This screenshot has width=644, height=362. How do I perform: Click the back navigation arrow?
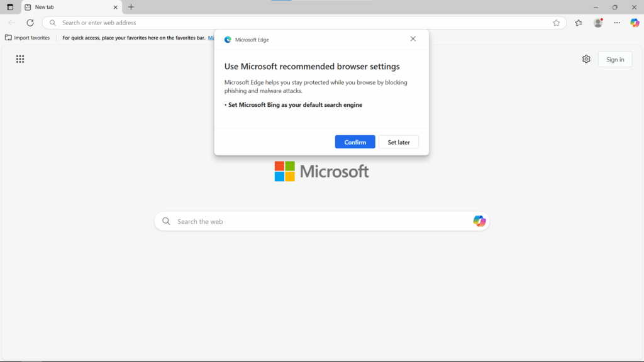(x=11, y=23)
